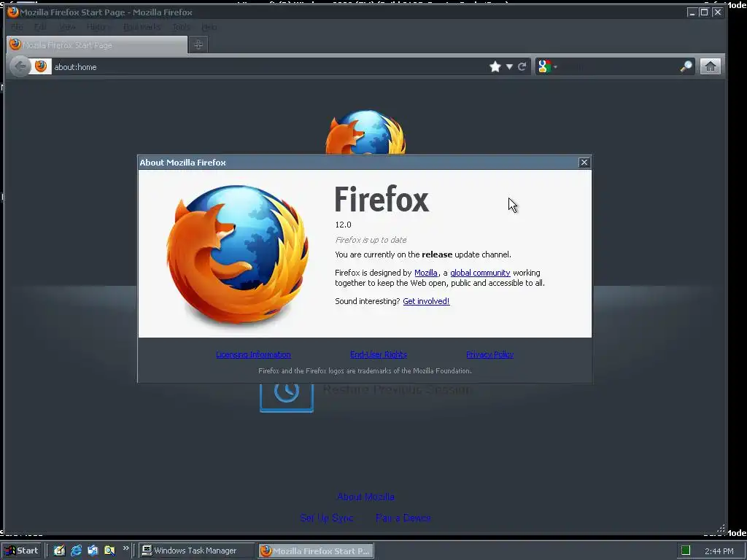This screenshot has height=560, width=747.
Task: Click the Get involved! link
Action: coord(426,301)
